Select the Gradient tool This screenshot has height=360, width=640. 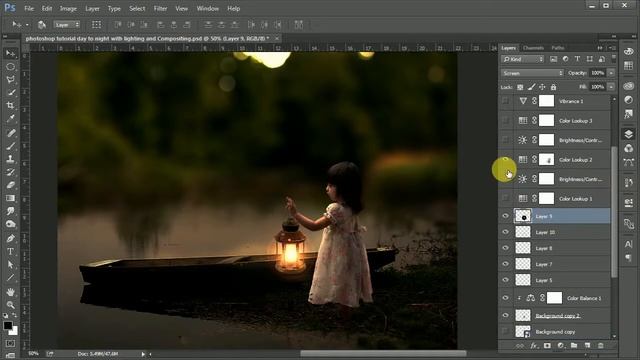(x=11, y=198)
